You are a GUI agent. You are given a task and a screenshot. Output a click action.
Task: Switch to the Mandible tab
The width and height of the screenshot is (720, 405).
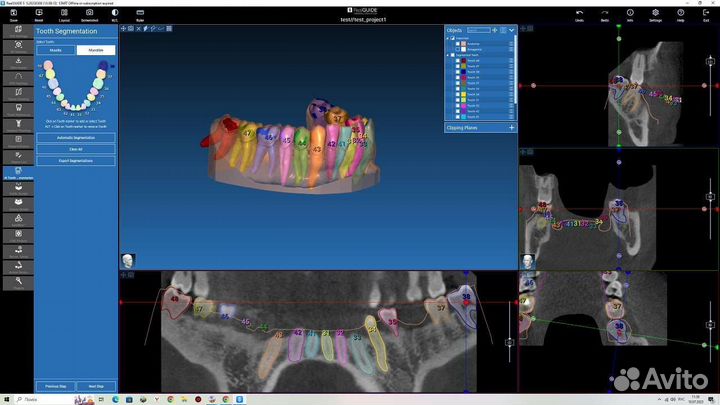click(x=96, y=50)
